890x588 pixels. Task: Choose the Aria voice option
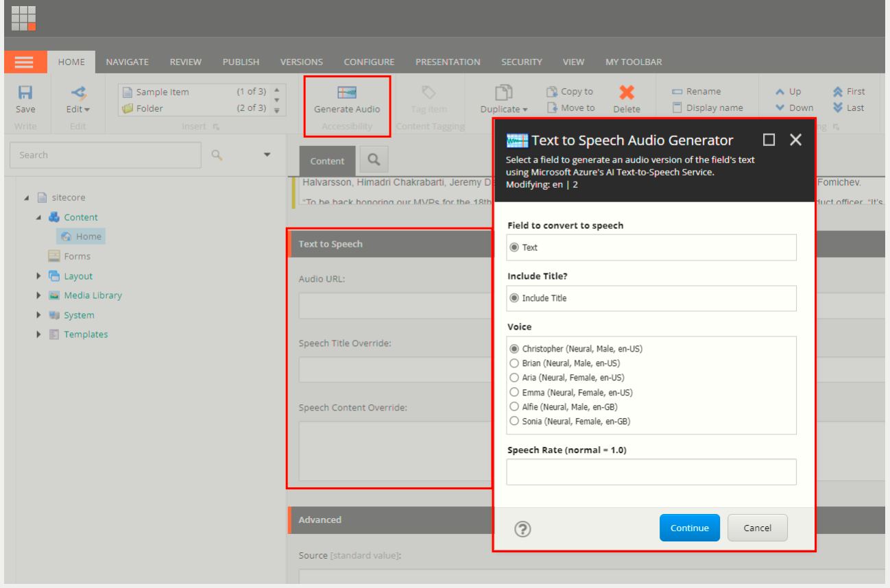[514, 378]
